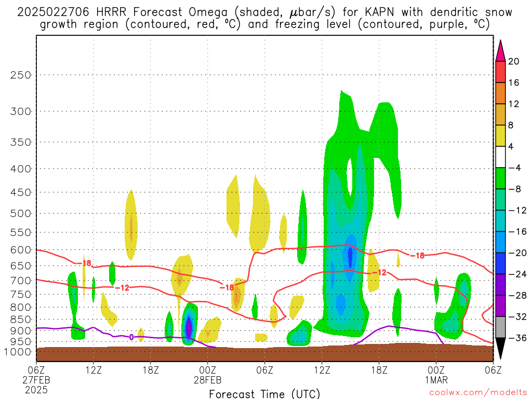The width and height of the screenshot is (532, 399).
Task: Select the 350 pressure axis label
Action: [x=21, y=142]
